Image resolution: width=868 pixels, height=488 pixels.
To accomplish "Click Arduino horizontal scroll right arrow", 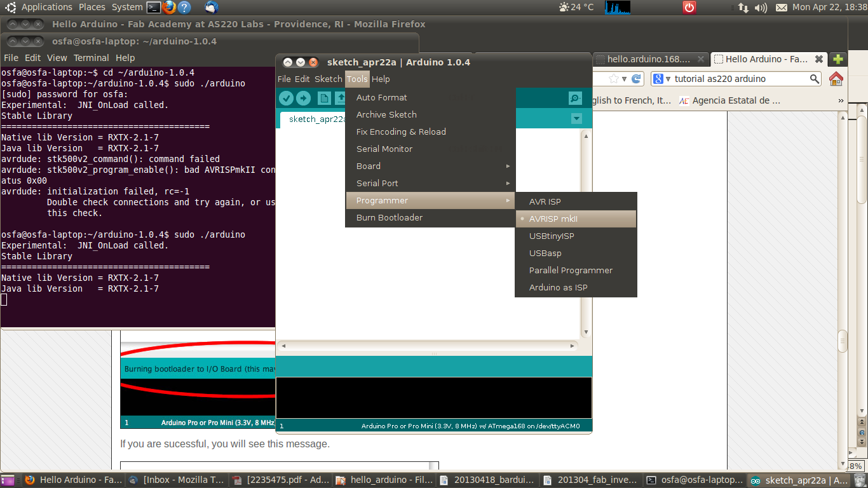I will [573, 346].
